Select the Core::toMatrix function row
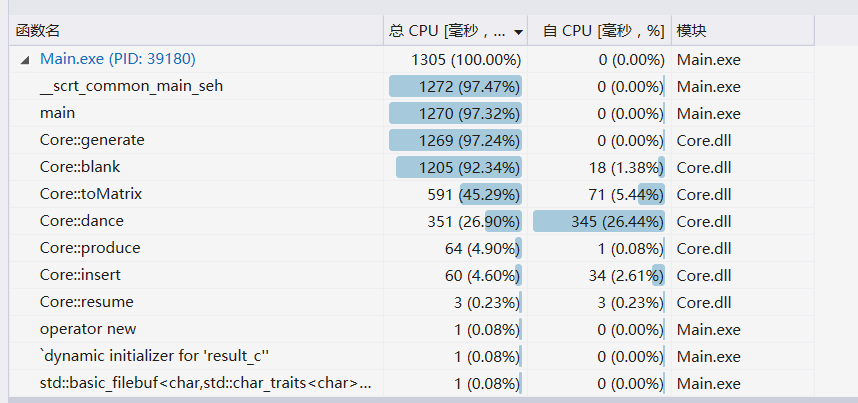The height and width of the screenshot is (403, 858). [411, 194]
